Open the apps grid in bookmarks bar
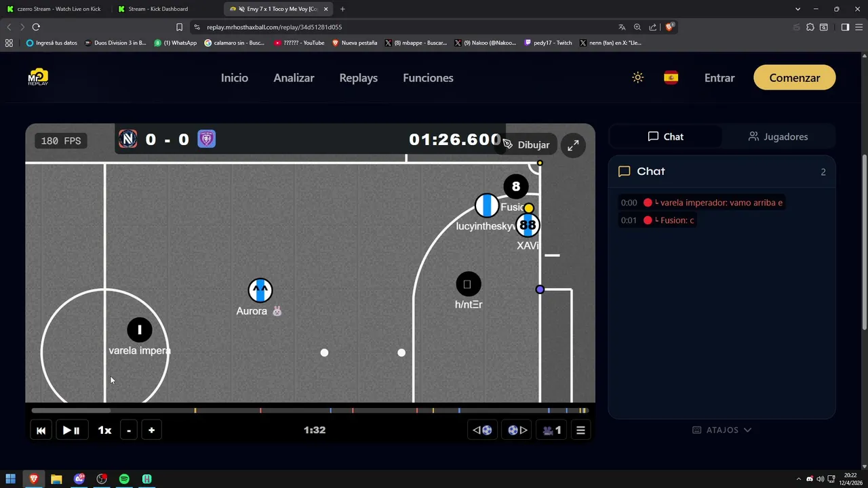The width and height of the screenshot is (868, 488). pyautogui.click(x=9, y=43)
